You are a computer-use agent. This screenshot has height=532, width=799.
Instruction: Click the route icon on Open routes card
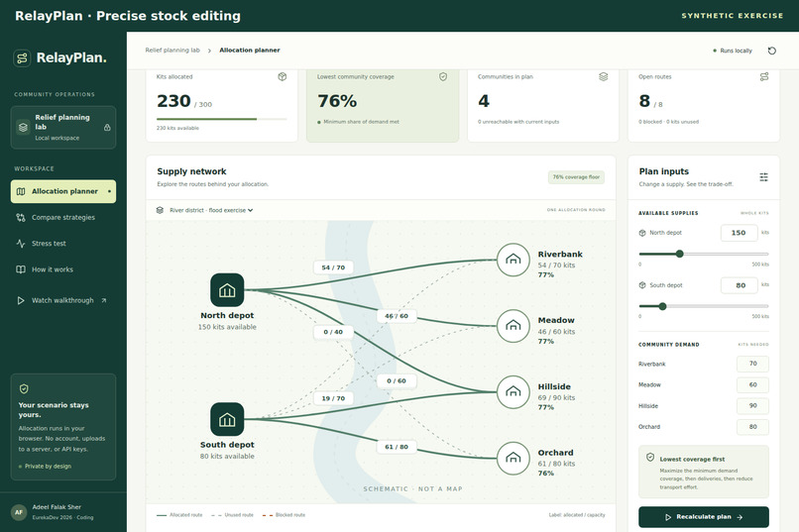764,77
